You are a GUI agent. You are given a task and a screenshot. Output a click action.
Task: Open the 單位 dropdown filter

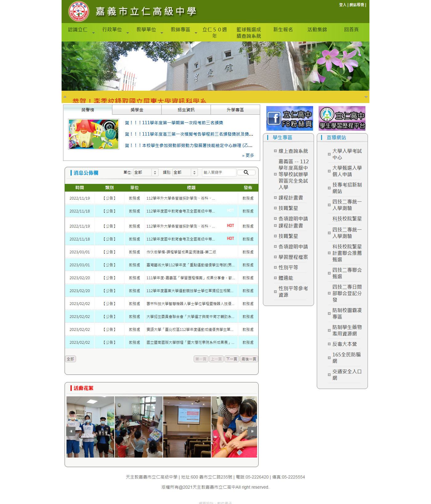coord(146,173)
